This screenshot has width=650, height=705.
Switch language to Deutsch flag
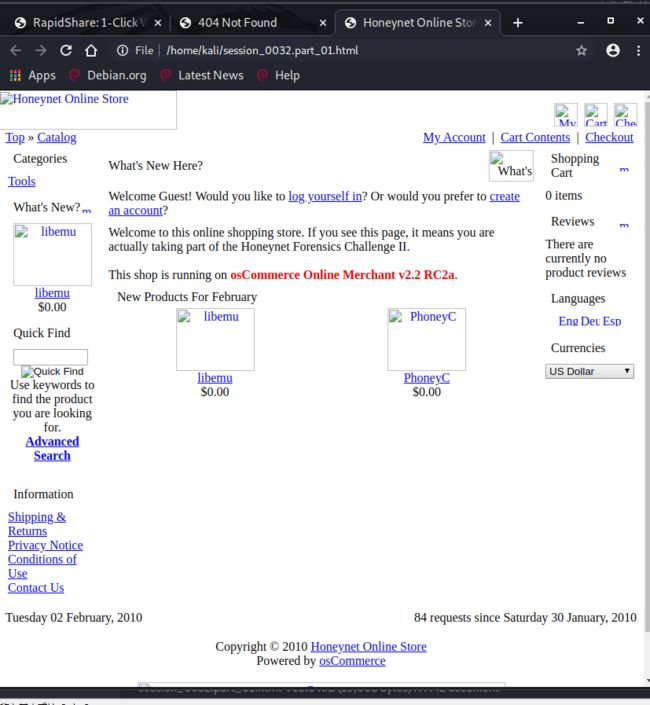tap(590, 321)
